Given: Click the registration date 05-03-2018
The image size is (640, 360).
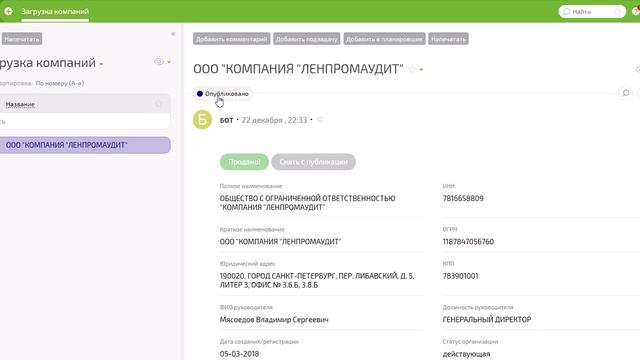Looking at the screenshot, I should (x=239, y=354).
